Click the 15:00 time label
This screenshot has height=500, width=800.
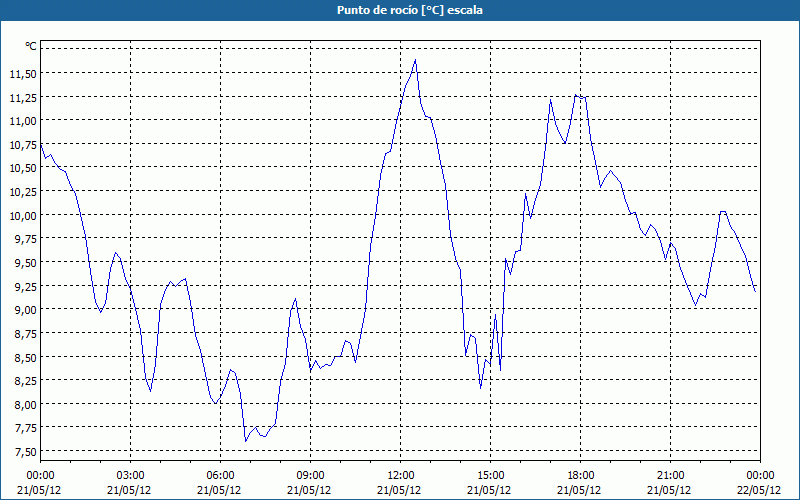[x=490, y=475]
